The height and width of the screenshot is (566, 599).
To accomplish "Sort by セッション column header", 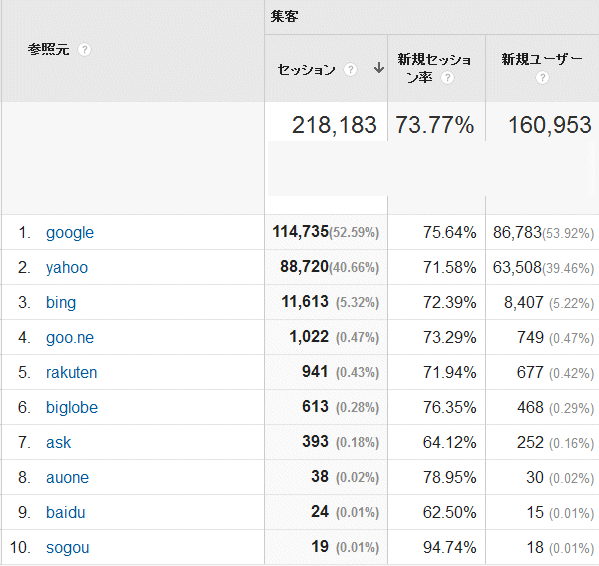I will tap(306, 70).
